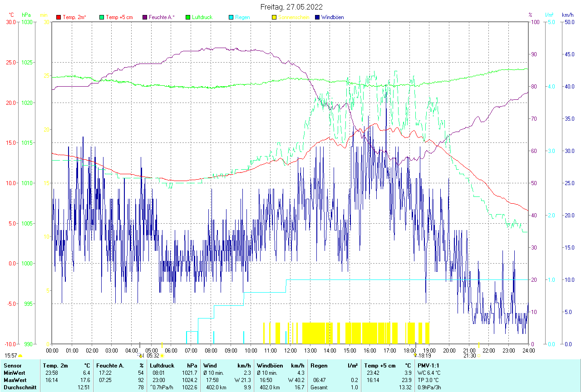Click the minimum pressure value 1021.7

[189, 372]
